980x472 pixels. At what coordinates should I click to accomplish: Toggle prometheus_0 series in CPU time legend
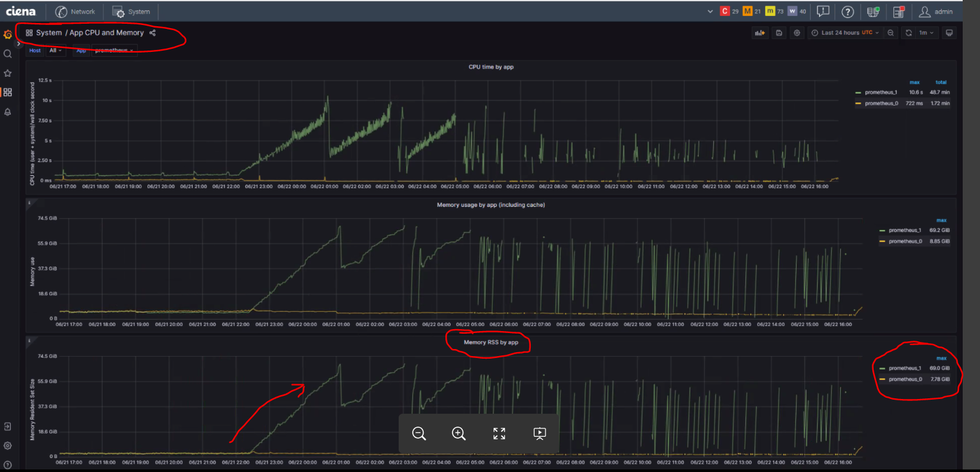[x=881, y=103]
